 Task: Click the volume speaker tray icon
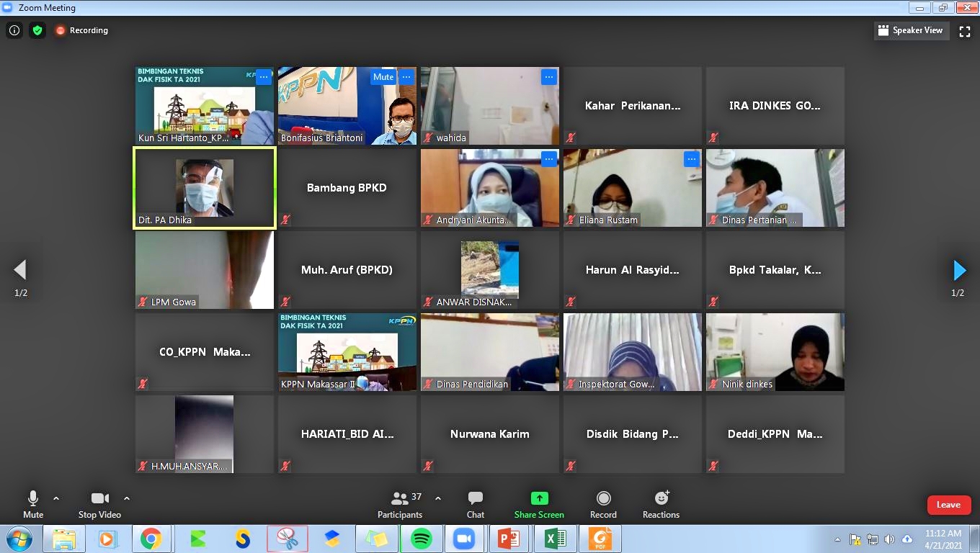pyautogui.click(x=889, y=539)
